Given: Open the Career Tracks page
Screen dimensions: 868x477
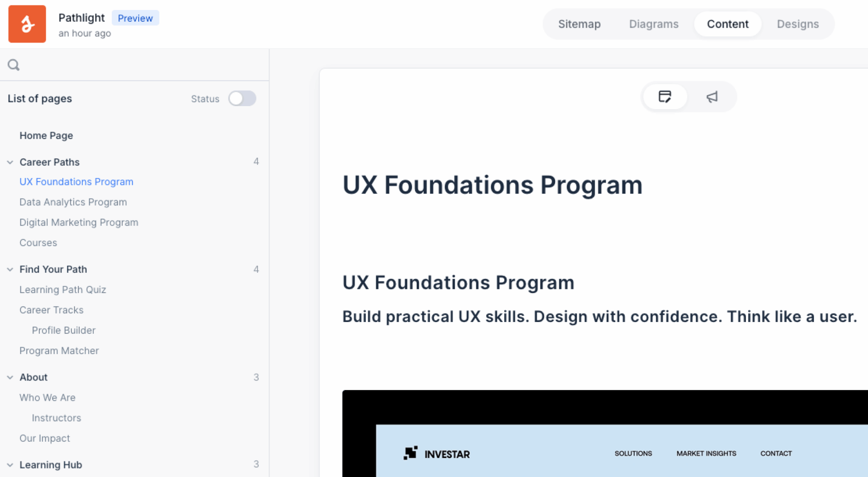Looking at the screenshot, I should [x=52, y=310].
